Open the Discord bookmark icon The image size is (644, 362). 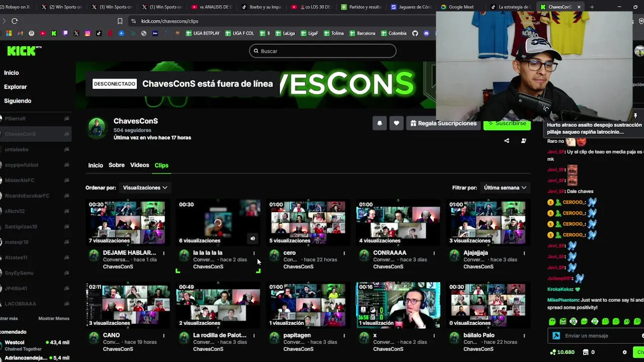click(x=426, y=33)
